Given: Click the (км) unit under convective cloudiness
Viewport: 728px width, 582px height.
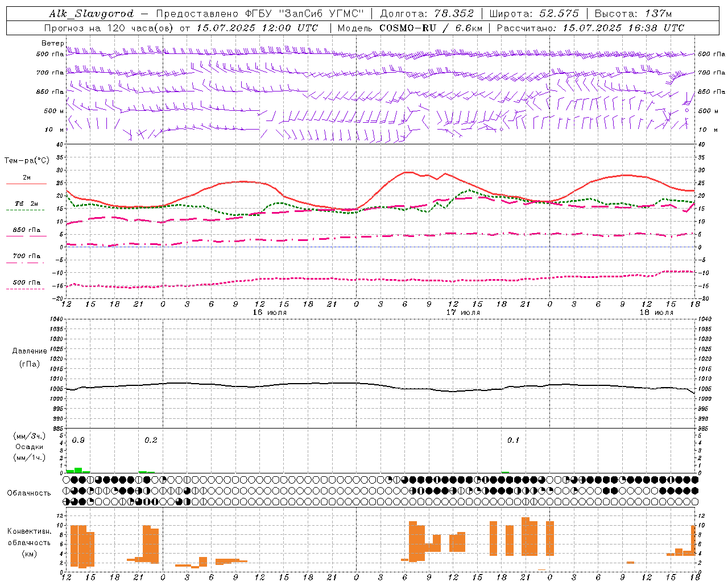Looking at the screenshot, I should pos(29,554).
